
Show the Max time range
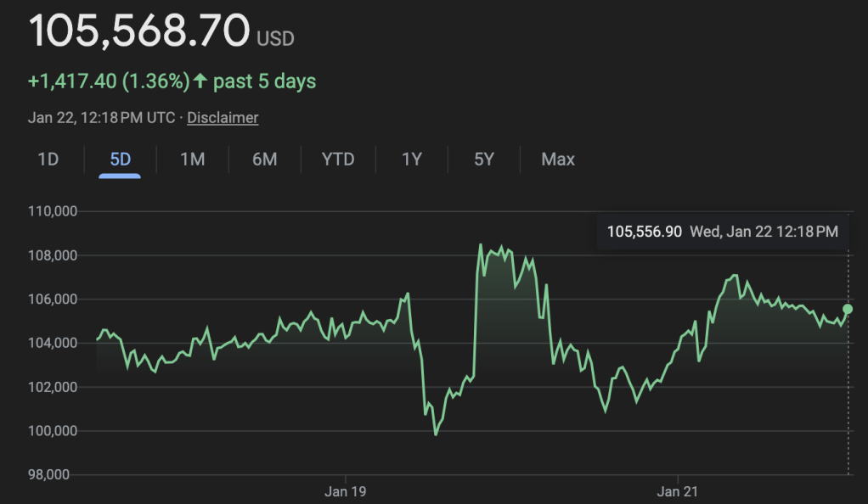(558, 159)
